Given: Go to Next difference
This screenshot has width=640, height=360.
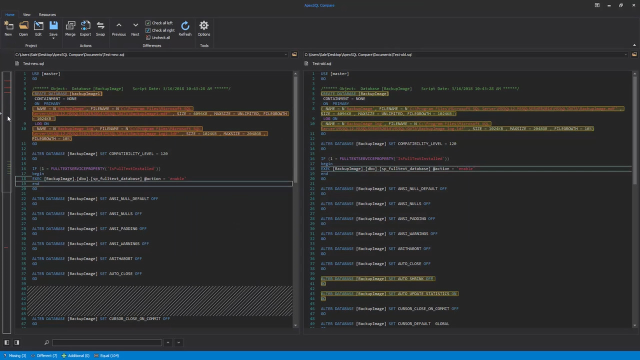Looking at the screenshot, I should [135, 28].
